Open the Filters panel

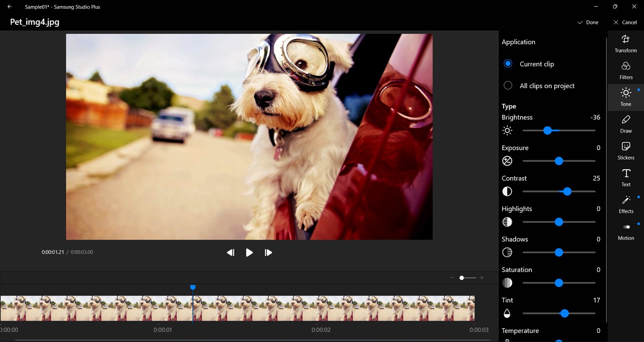(626, 71)
